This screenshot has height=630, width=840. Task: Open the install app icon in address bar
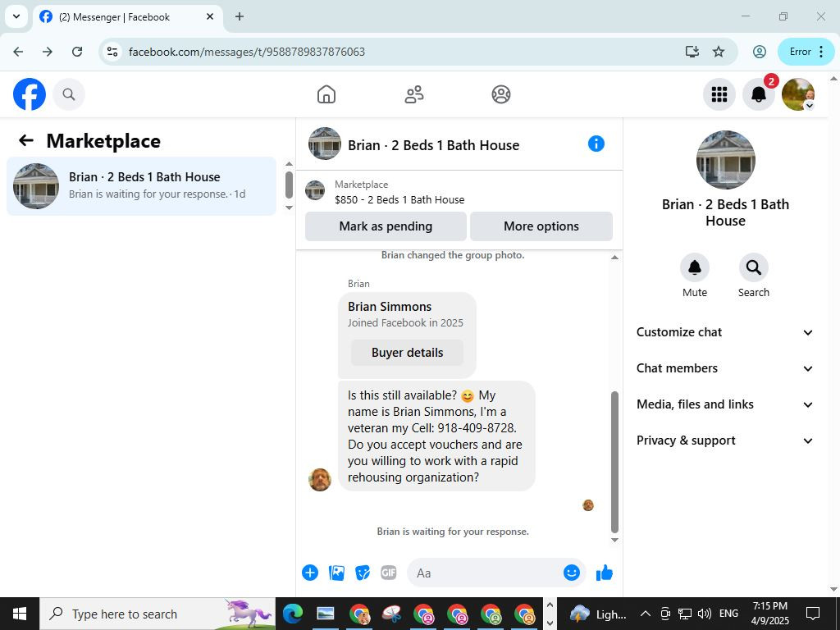(x=692, y=52)
